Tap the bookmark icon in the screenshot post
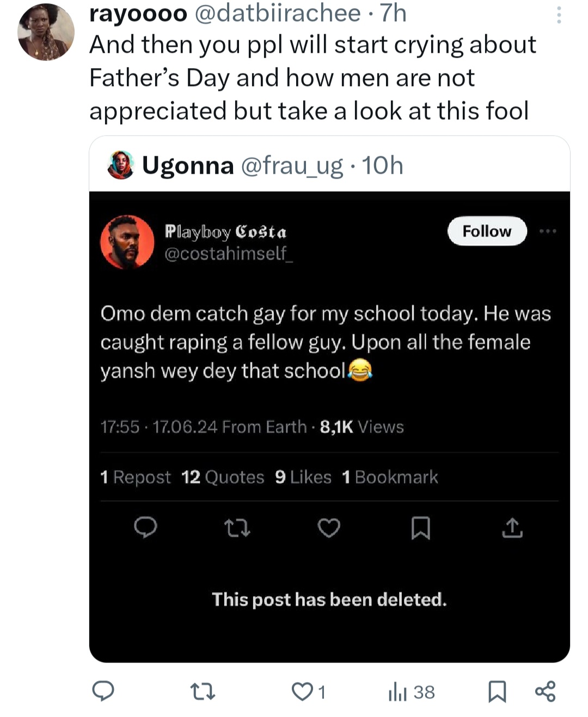The height and width of the screenshot is (717, 588). [420, 527]
